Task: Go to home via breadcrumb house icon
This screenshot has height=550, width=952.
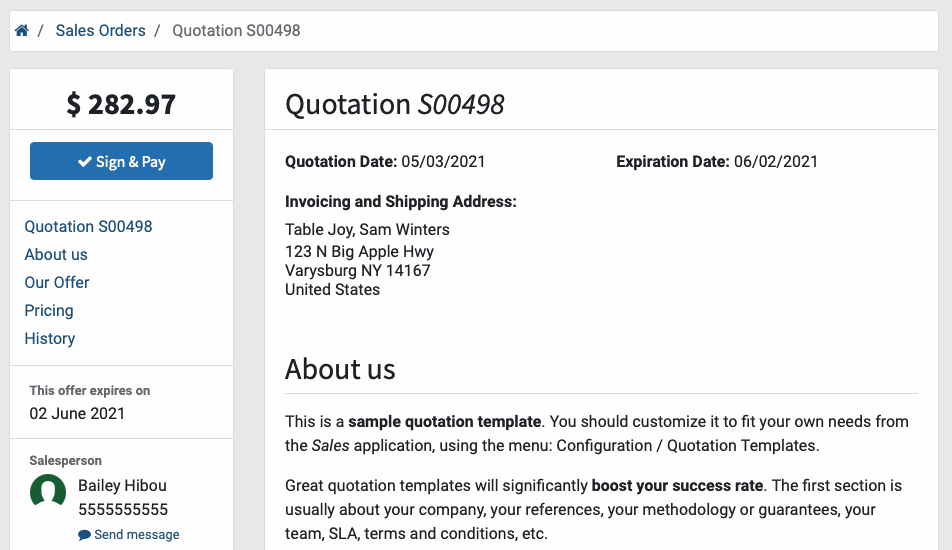Action: coord(22,30)
